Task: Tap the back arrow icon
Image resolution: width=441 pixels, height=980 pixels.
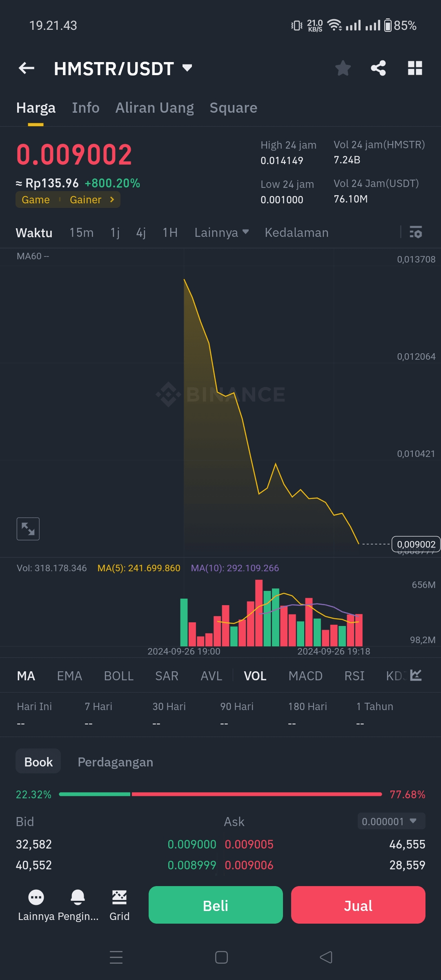Action: tap(27, 68)
